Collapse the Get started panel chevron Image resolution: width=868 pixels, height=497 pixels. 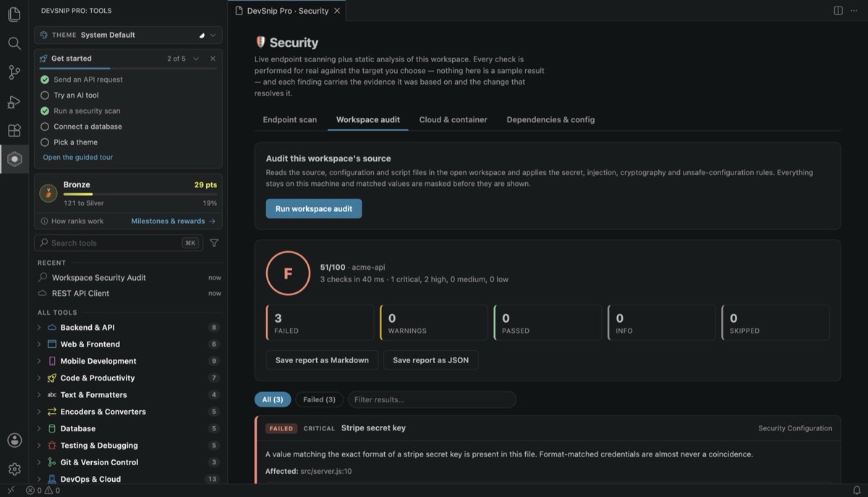(196, 59)
